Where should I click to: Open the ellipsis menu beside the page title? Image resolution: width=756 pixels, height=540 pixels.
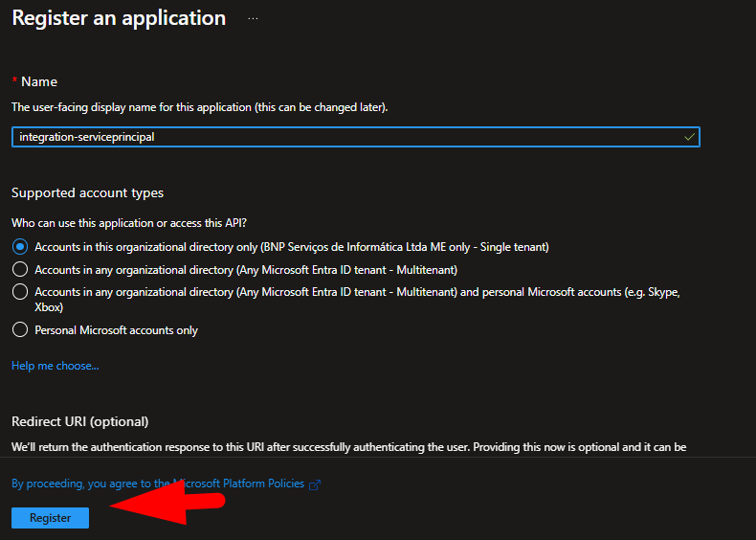pyautogui.click(x=253, y=19)
